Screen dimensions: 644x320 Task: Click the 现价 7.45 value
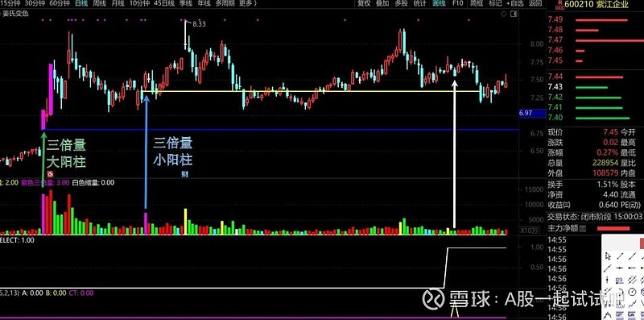coord(610,132)
